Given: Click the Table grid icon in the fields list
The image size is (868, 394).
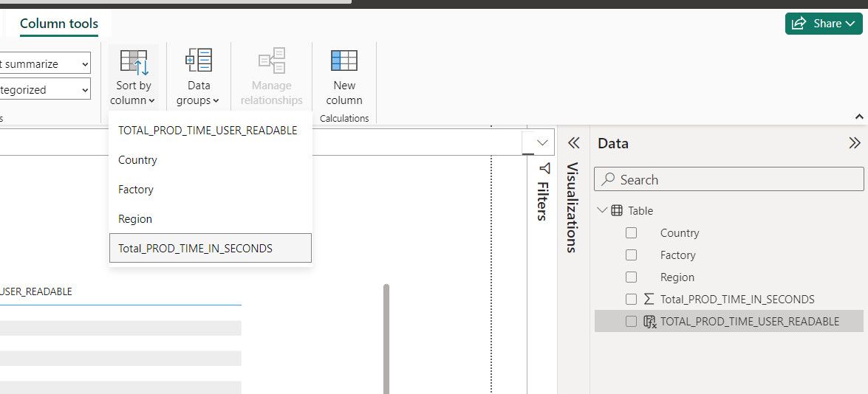Looking at the screenshot, I should coord(617,210).
